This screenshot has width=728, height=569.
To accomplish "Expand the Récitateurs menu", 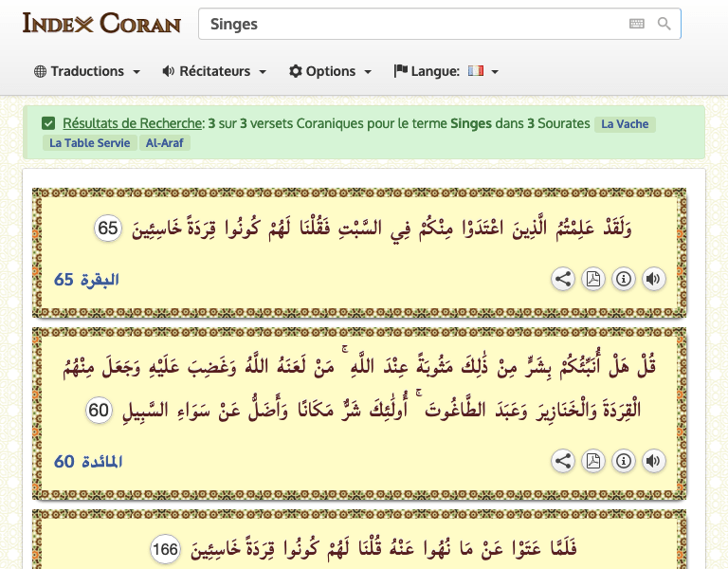I will tap(214, 71).
